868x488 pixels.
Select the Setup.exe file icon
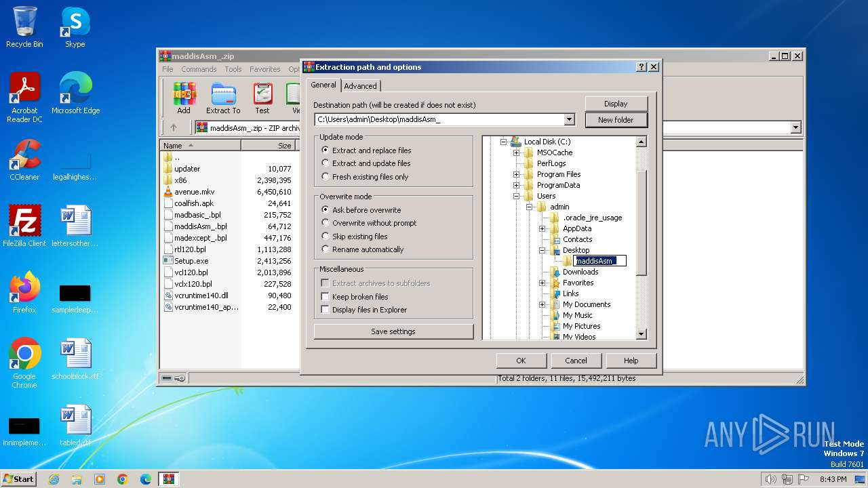[168, 261]
